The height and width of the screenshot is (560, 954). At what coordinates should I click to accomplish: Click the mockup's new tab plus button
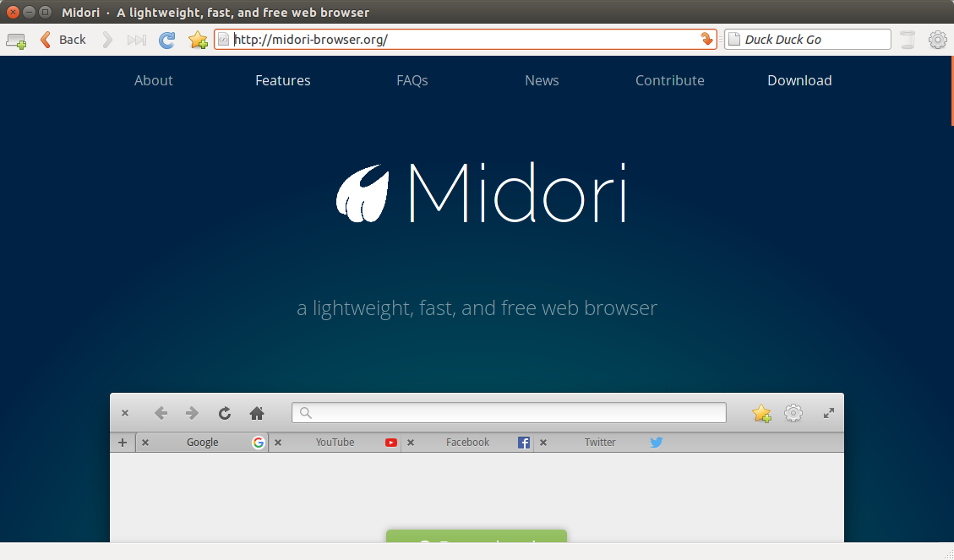(x=123, y=442)
